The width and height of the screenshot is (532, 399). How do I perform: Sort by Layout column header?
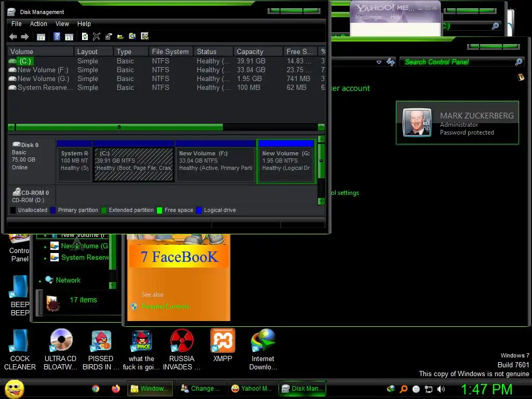[94, 51]
